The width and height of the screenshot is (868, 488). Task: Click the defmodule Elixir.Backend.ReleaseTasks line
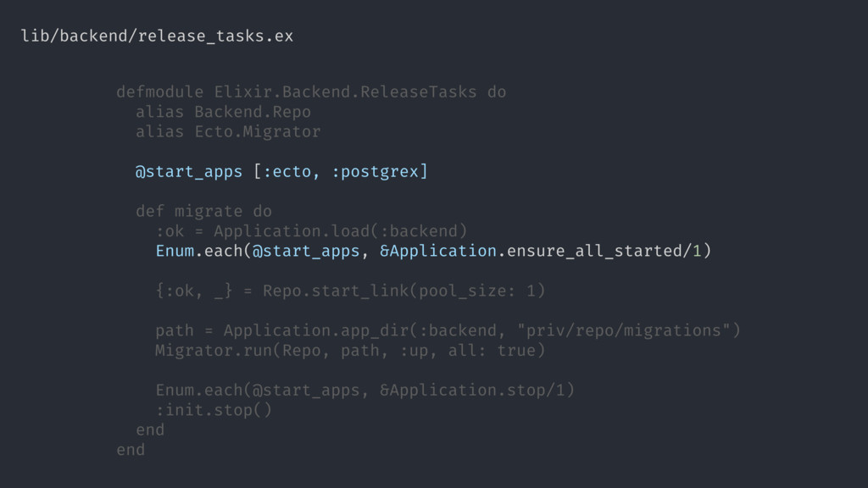coord(311,91)
